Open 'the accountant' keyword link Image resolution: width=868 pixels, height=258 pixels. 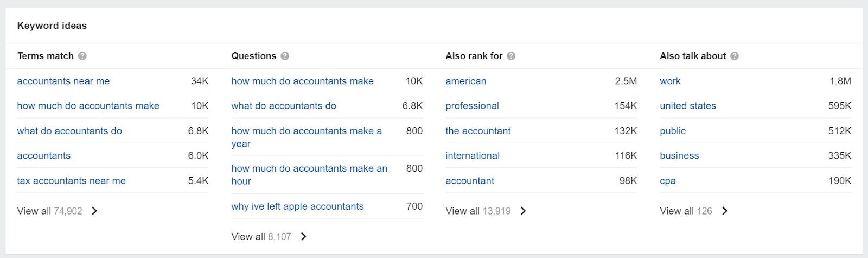(478, 131)
